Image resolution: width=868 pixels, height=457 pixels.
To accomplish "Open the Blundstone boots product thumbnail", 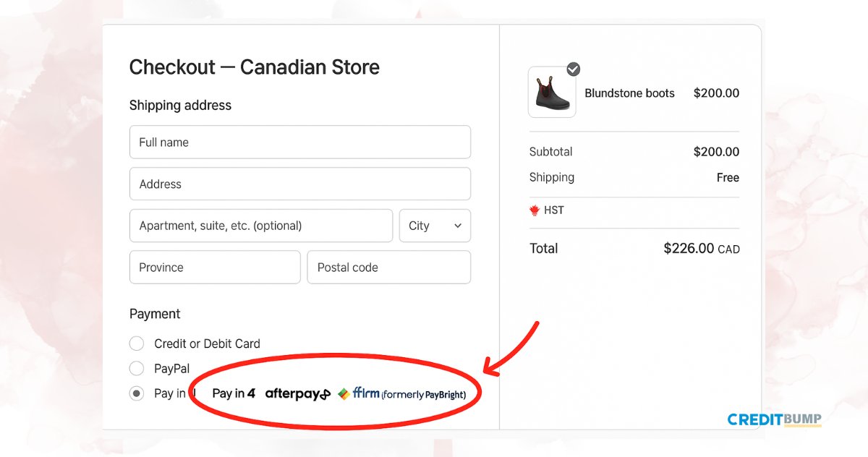I will tap(552, 93).
